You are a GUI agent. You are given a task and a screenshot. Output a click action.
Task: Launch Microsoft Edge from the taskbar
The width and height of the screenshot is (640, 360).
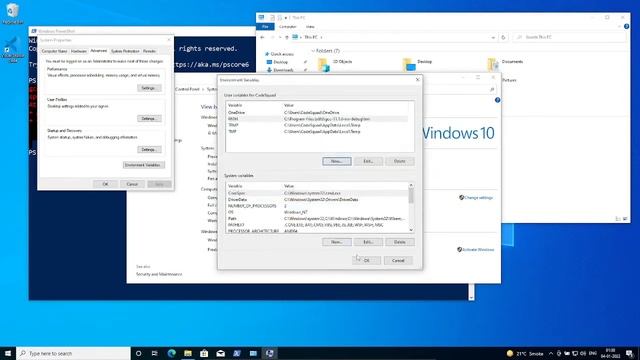pos(171,353)
